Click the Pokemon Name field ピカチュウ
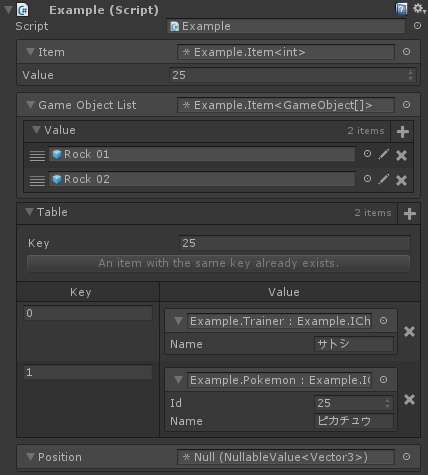 pos(354,421)
